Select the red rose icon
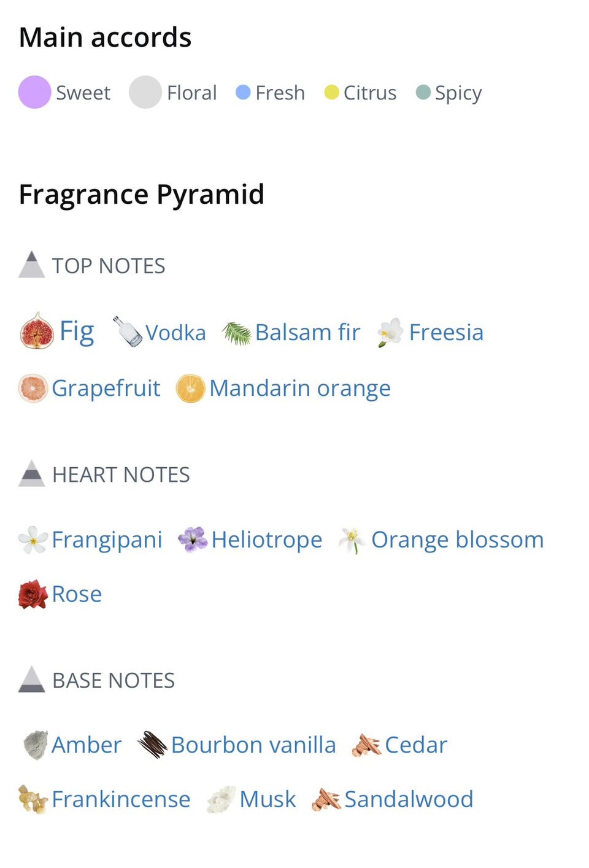This screenshot has width=589, height=868. [33, 594]
